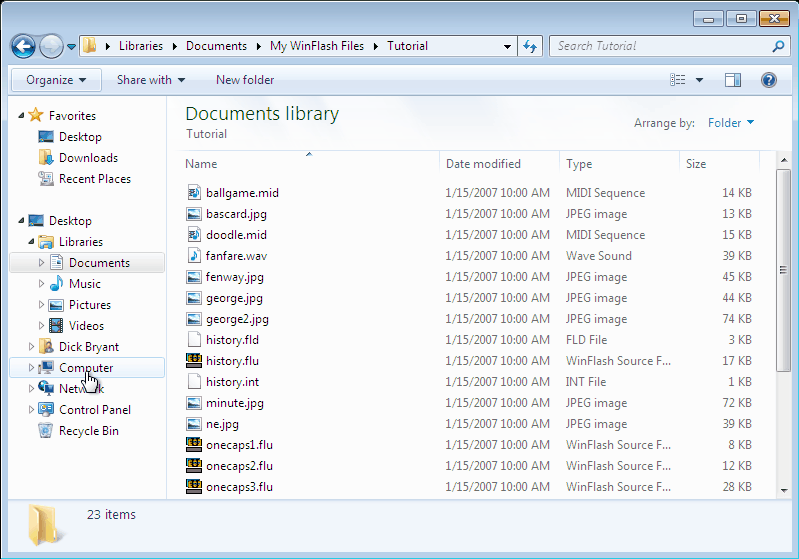Sort by the Name column header
Viewport: 799px width, 559px height.
[x=309, y=164]
